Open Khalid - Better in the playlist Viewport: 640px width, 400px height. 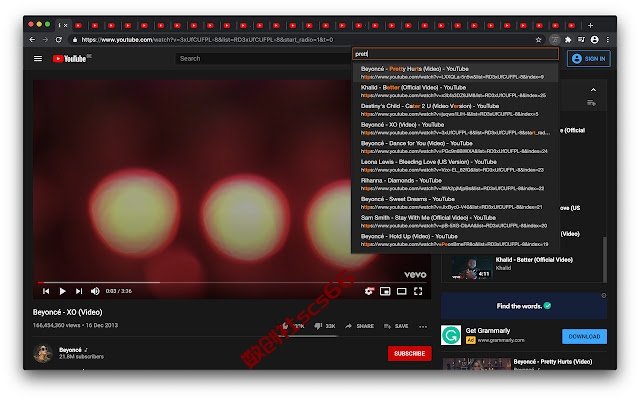pos(534,260)
